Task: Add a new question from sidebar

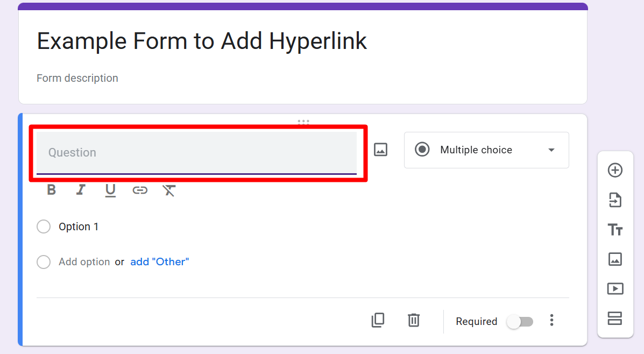Action: pyautogui.click(x=615, y=171)
